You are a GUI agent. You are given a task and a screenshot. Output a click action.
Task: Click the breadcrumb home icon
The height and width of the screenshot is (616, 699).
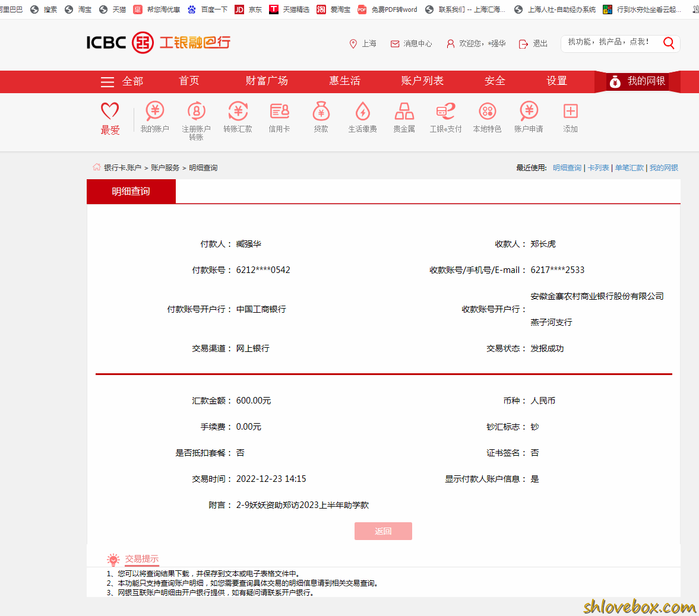tap(96, 167)
